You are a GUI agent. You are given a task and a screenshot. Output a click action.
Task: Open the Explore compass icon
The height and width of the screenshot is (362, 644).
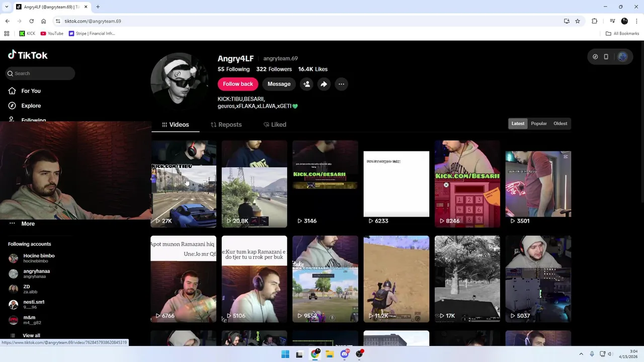click(12, 106)
